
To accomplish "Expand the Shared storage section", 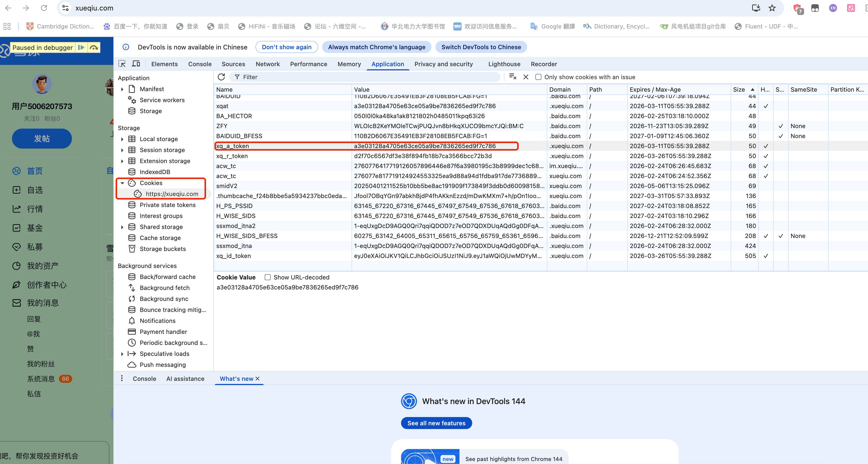I will click(122, 227).
